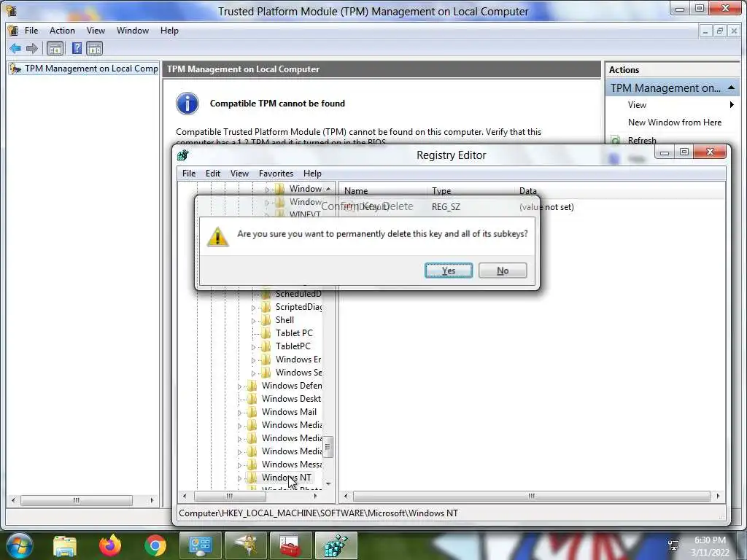The image size is (747, 560).
Task: Click the Shell folder icon in tree
Action: [266, 320]
